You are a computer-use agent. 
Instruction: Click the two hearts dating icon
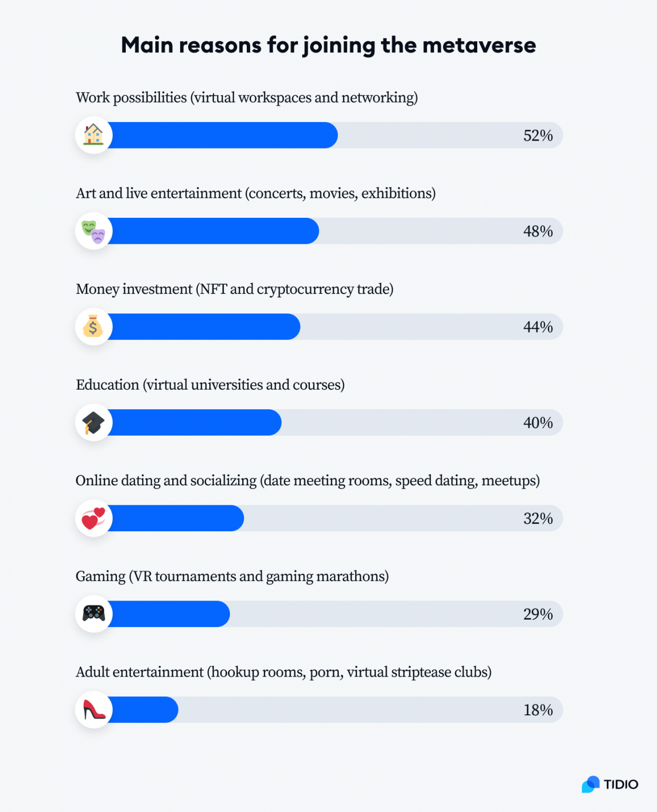tap(94, 518)
